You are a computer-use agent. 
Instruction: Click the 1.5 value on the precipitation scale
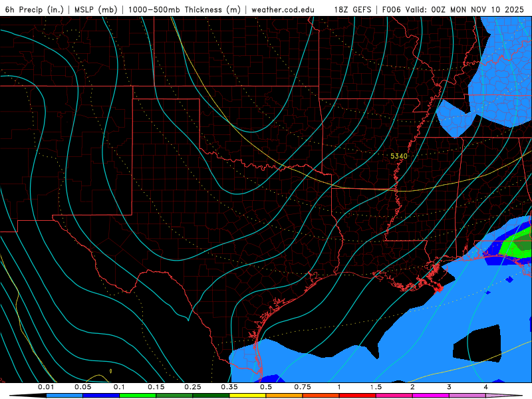coord(376,387)
